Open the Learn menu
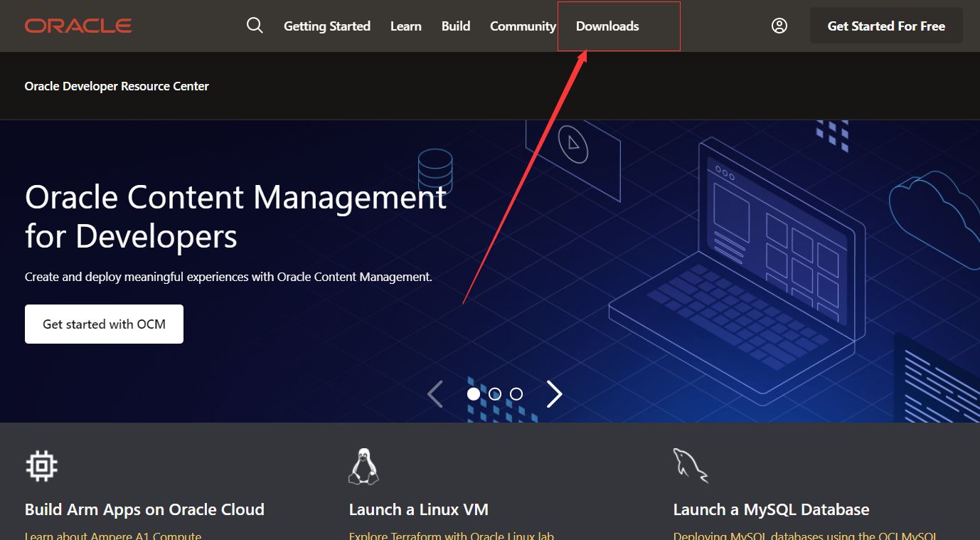 click(406, 26)
